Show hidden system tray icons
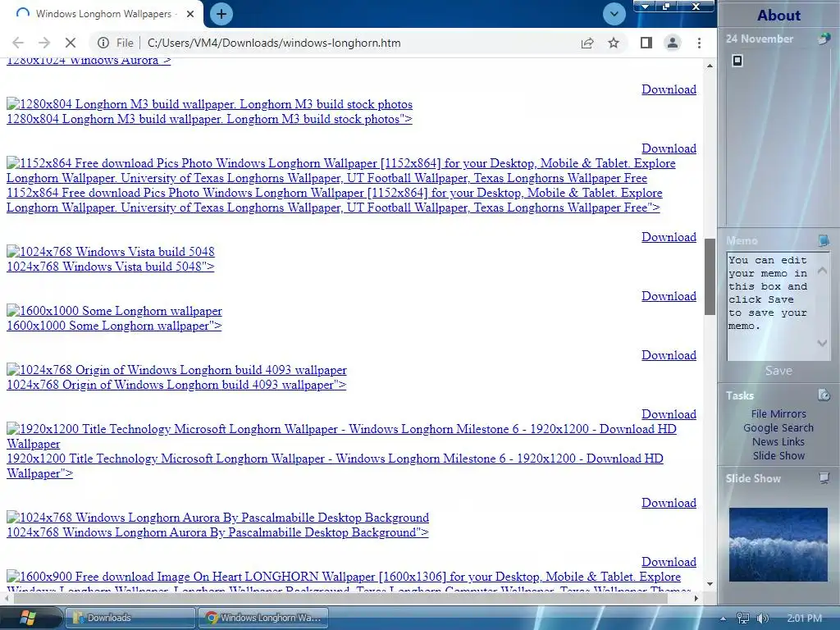The width and height of the screenshot is (840, 630). click(723, 619)
